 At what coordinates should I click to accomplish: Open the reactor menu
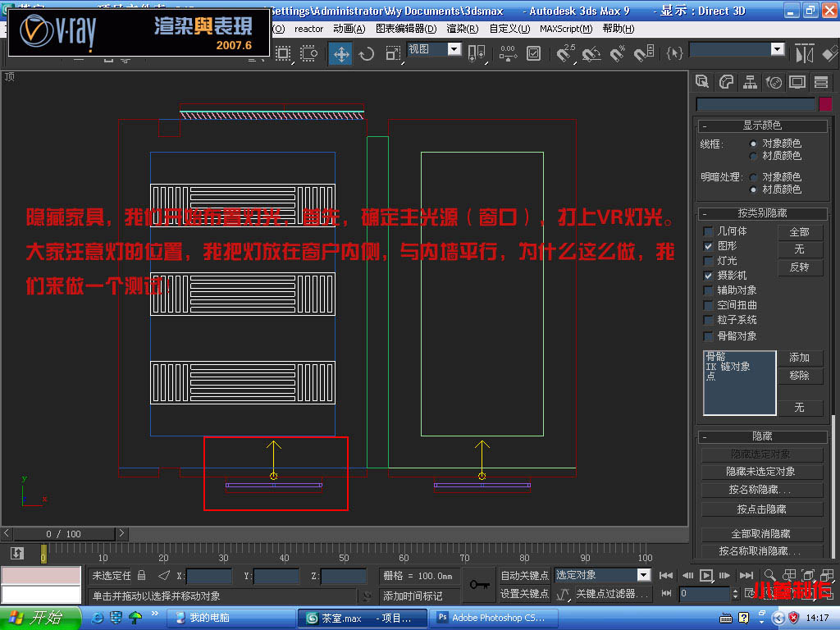coord(308,29)
